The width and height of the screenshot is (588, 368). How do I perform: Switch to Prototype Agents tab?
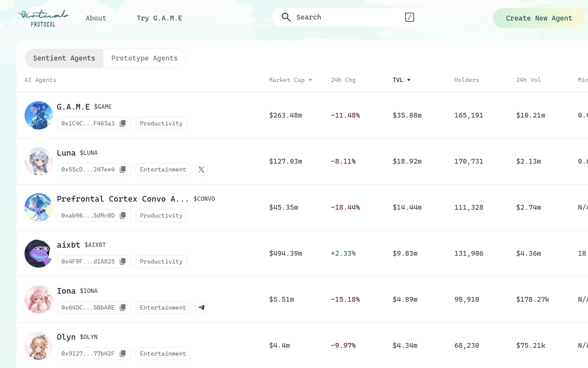[145, 58]
